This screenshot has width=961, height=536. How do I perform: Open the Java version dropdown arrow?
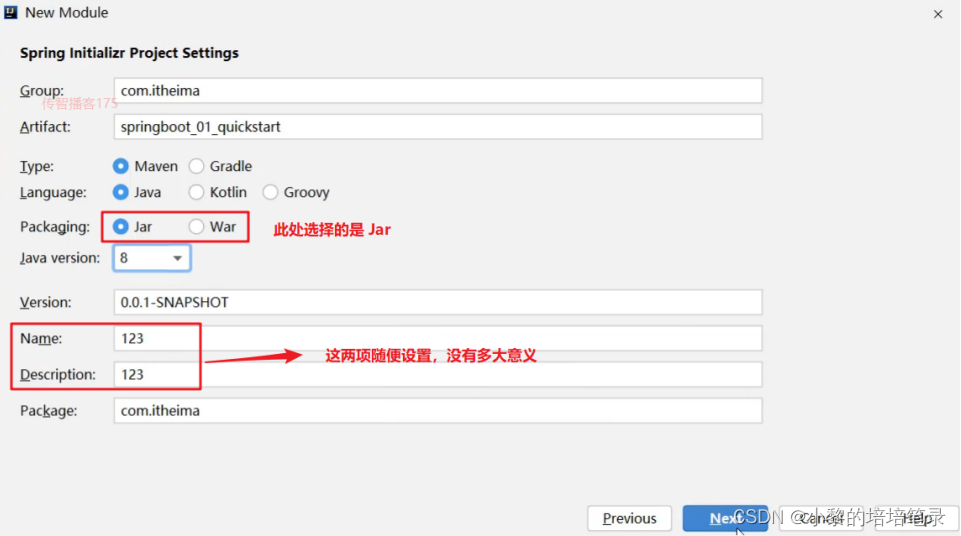click(x=177, y=258)
